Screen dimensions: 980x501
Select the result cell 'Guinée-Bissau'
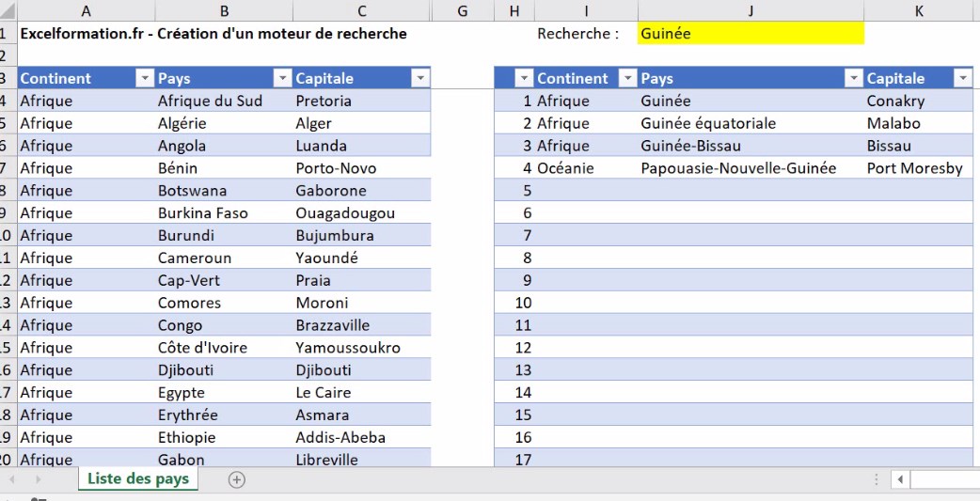tap(751, 146)
